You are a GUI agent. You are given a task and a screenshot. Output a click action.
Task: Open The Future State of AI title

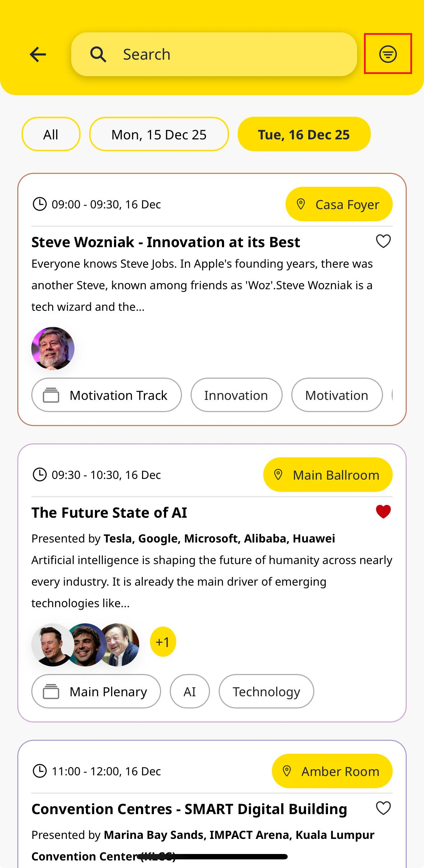109,512
